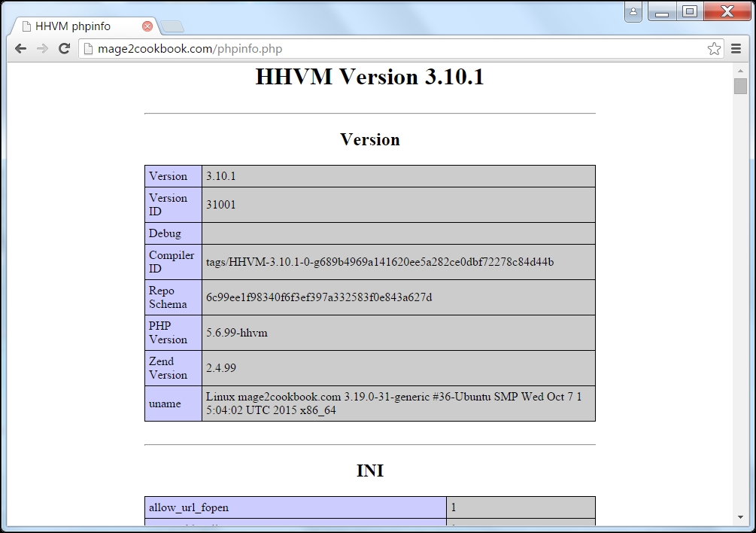
Task: Click the 'Debug' label cell
Action: [x=173, y=233]
